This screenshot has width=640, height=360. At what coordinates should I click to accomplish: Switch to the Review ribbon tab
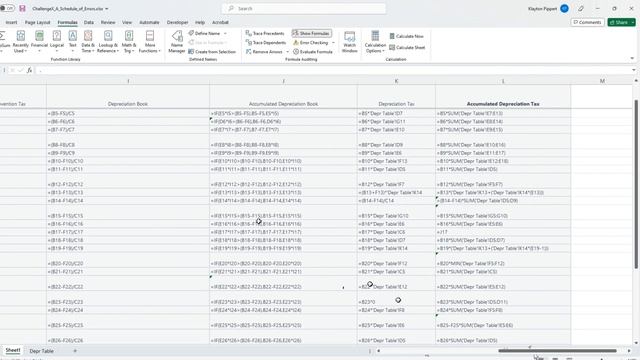[x=108, y=22]
